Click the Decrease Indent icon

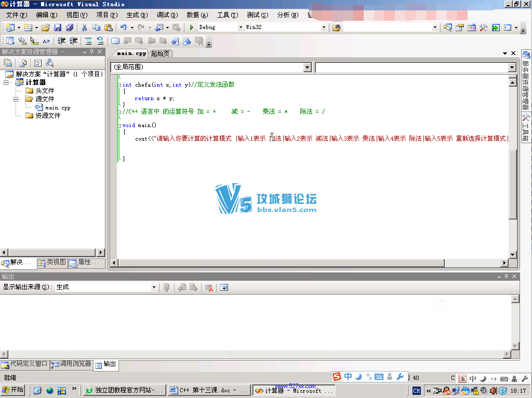coord(61,41)
